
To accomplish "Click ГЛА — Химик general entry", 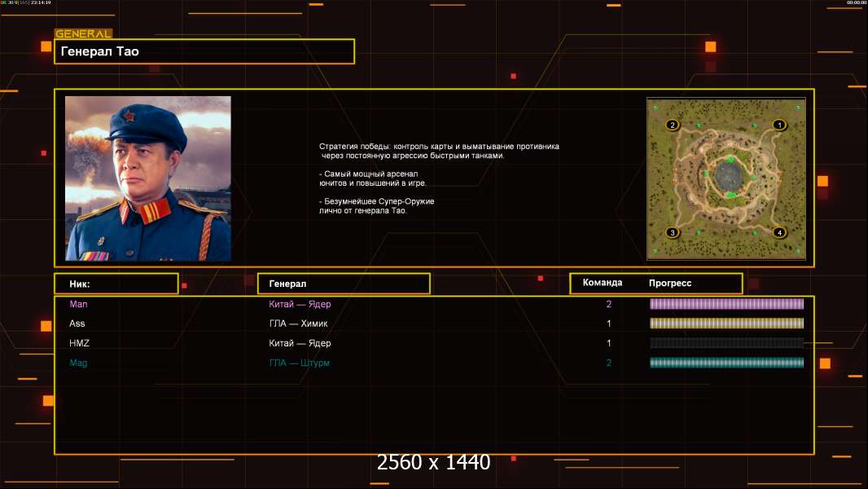I will point(298,324).
